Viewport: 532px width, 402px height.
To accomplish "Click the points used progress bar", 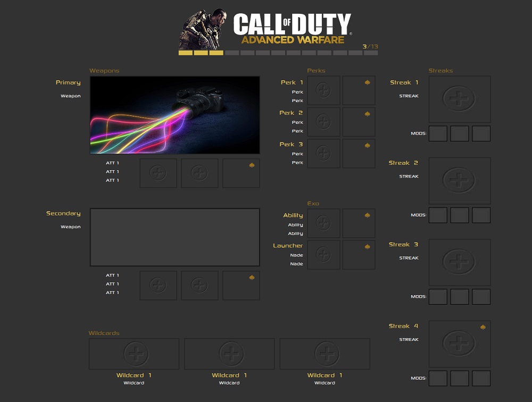I will pyautogui.click(x=278, y=53).
